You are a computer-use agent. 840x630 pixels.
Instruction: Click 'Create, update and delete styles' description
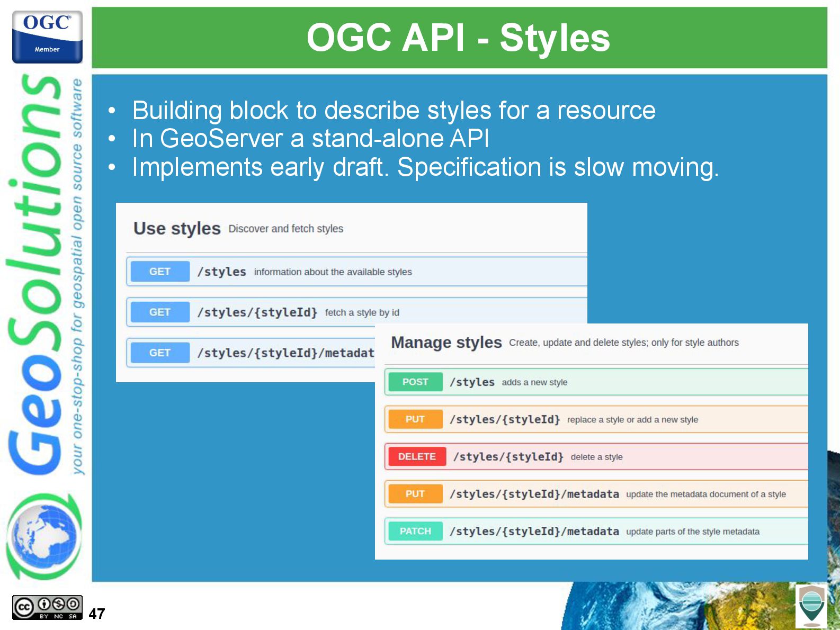(624, 343)
